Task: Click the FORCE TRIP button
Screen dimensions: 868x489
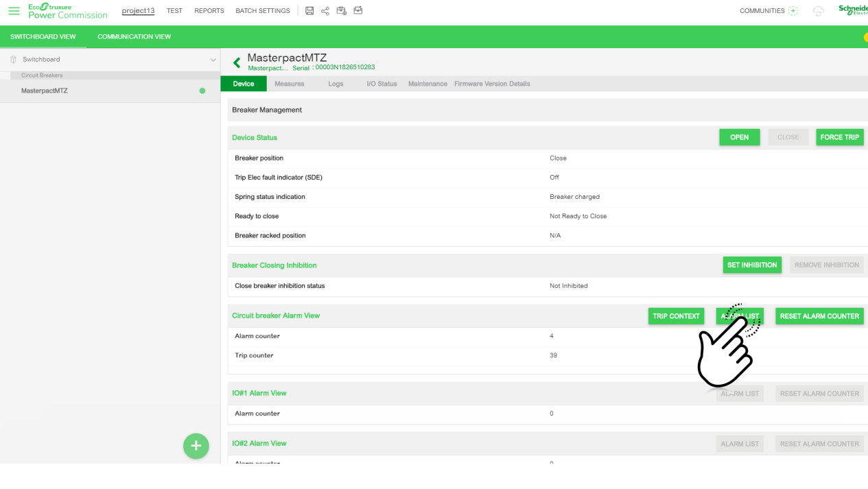Action: click(840, 137)
